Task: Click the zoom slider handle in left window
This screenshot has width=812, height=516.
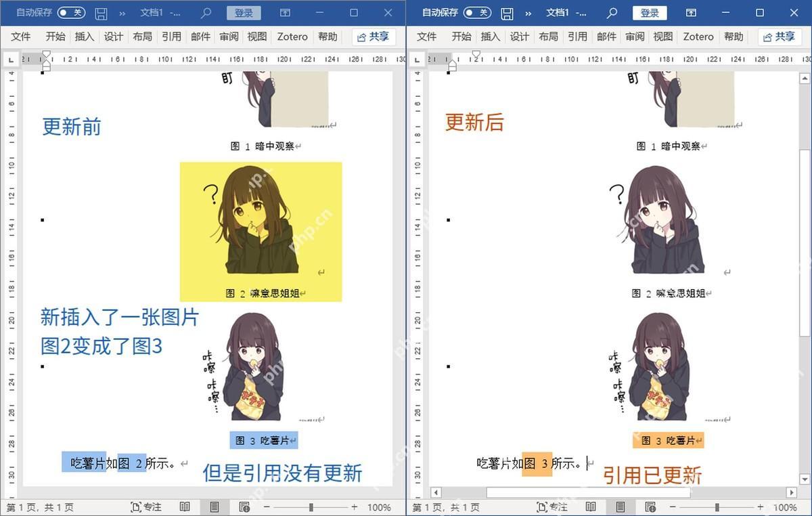Action: point(311,507)
